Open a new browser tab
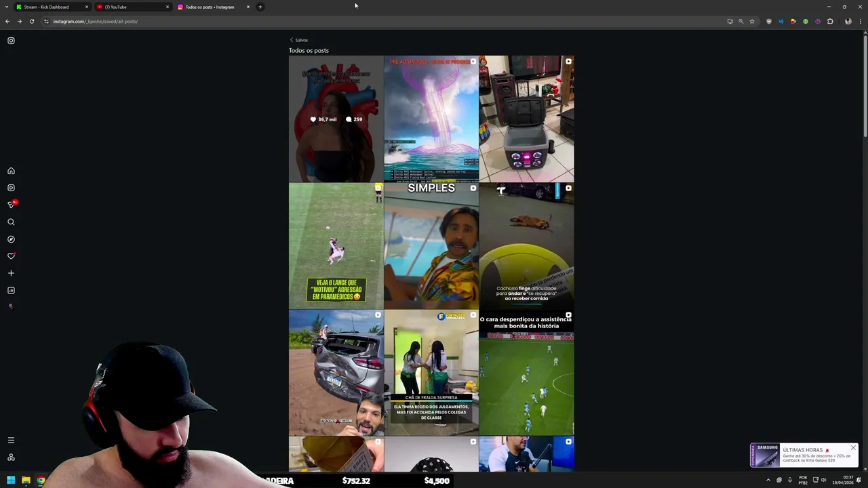This screenshot has height=488, width=868. pos(260,7)
